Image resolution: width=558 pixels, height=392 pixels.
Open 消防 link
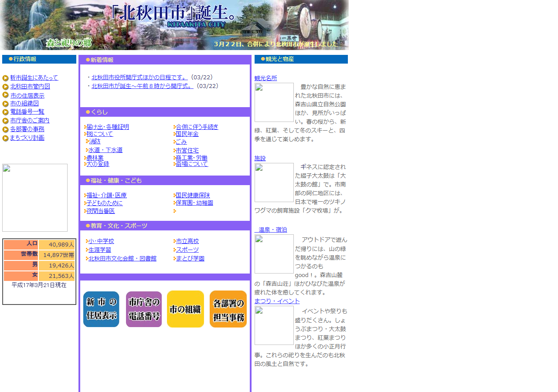click(95, 141)
